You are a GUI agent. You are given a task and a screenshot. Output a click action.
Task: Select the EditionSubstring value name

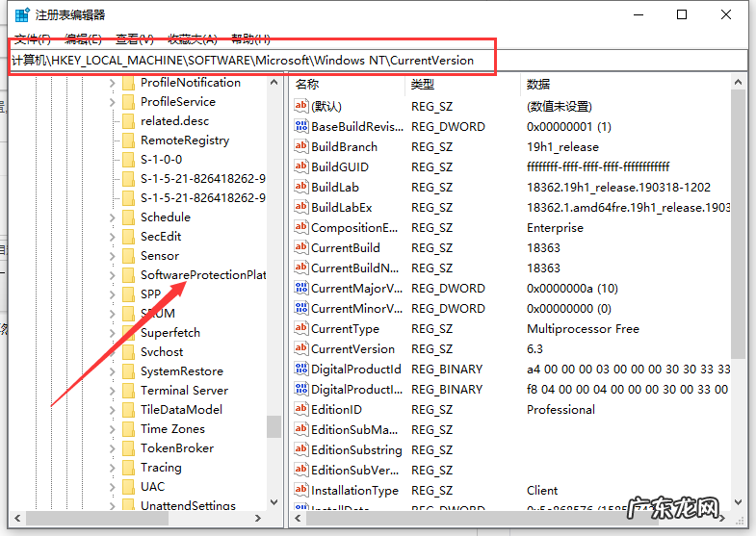coord(356,450)
